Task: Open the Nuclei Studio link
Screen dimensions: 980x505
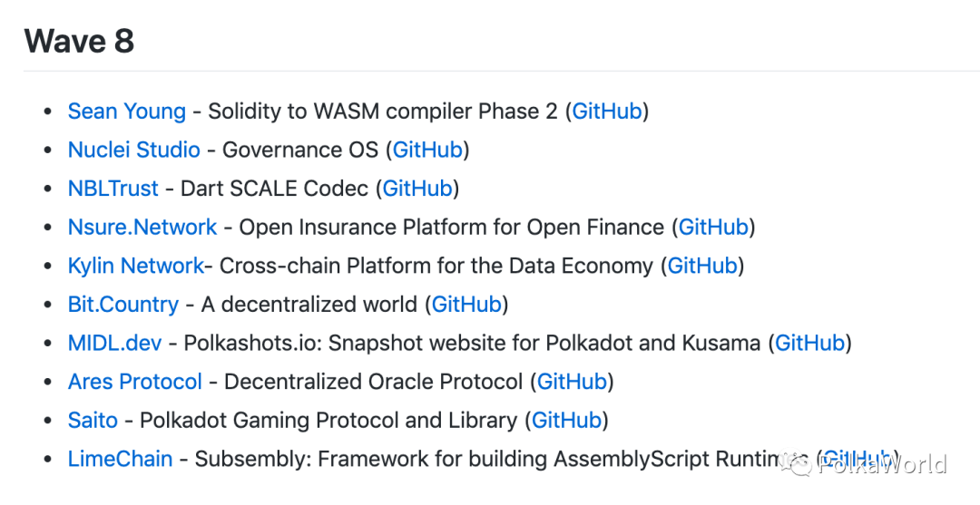Action: pyautogui.click(x=133, y=150)
